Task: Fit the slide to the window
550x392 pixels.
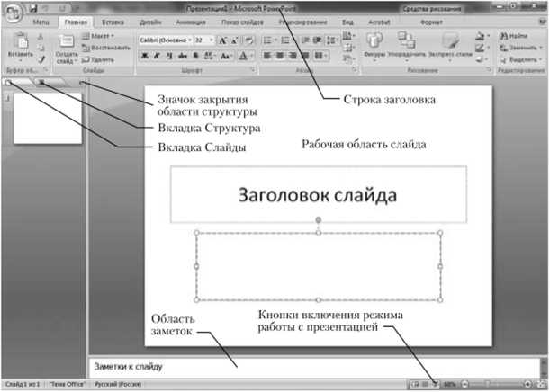Action: 540,384
